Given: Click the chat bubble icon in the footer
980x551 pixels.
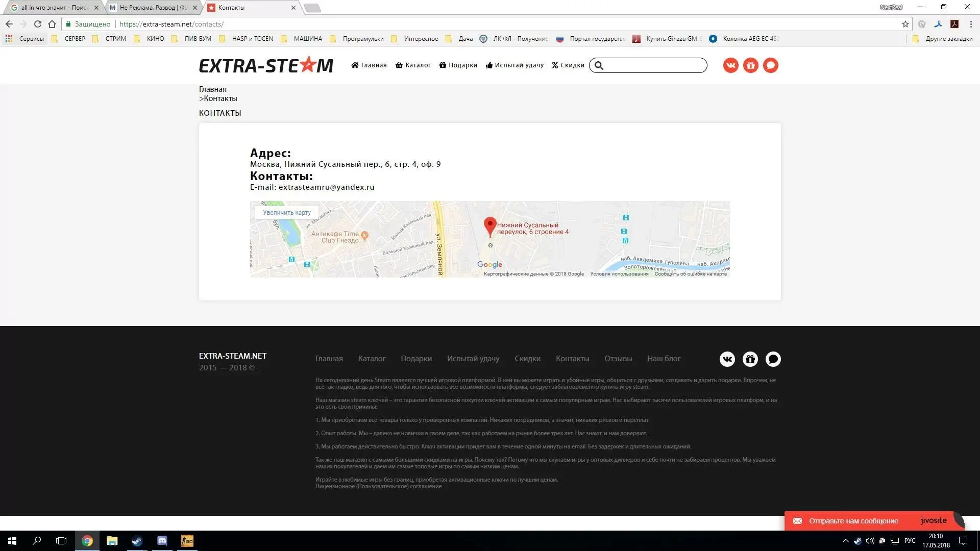Looking at the screenshot, I should [773, 359].
